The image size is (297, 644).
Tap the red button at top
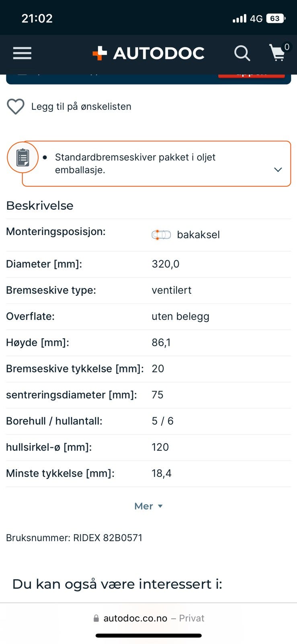click(252, 75)
